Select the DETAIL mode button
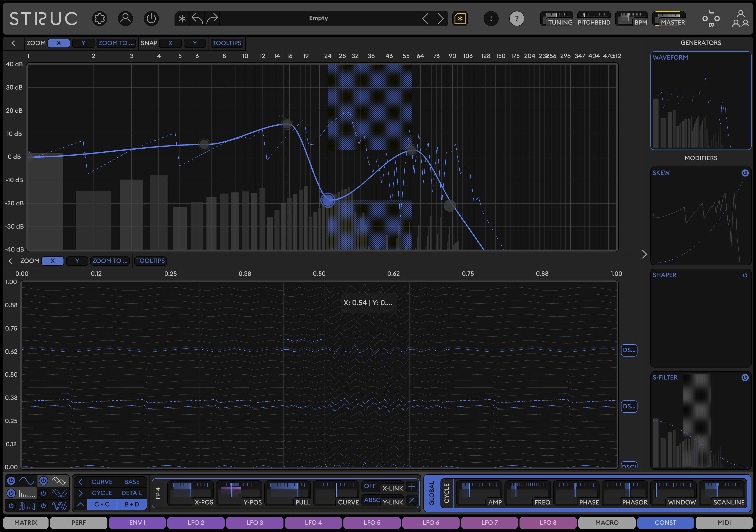Screen dimensions: 756x532 coord(132,493)
